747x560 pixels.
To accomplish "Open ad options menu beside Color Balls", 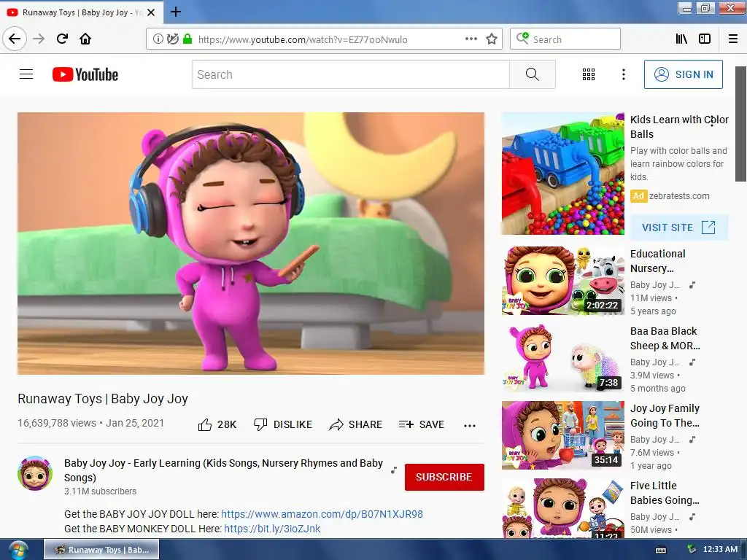I will 712,121.
